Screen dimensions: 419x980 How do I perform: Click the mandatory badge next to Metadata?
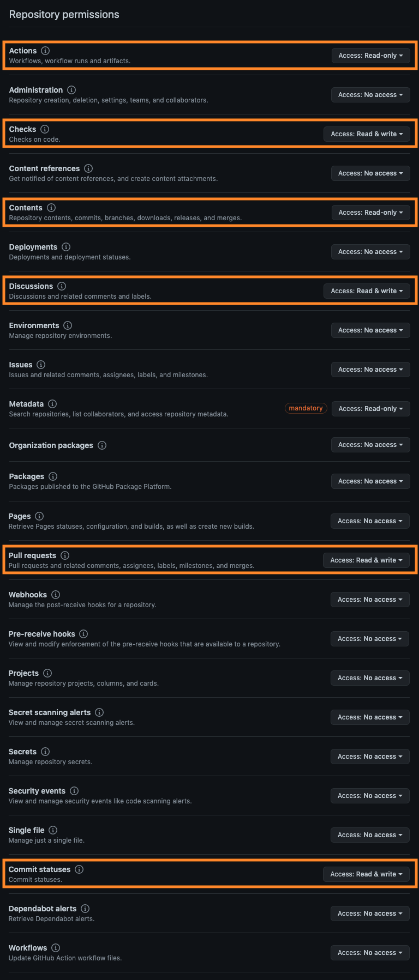[x=306, y=408]
